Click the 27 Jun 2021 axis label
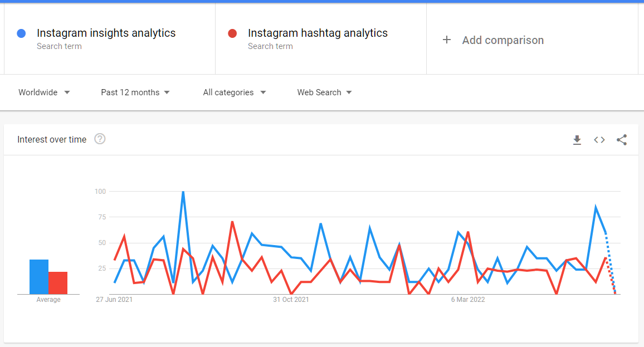This screenshot has height=347, width=644. click(x=114, y=300)
